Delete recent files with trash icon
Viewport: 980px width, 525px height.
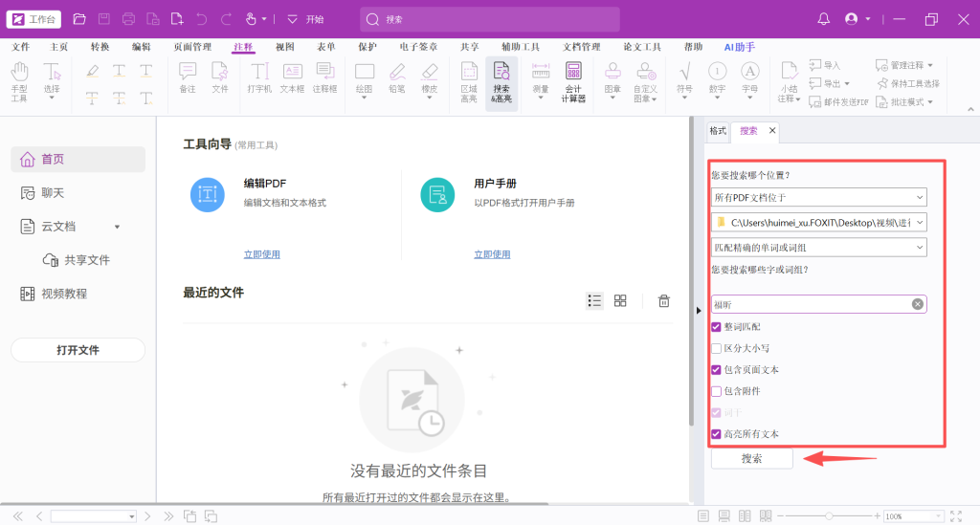coord(664,301)
